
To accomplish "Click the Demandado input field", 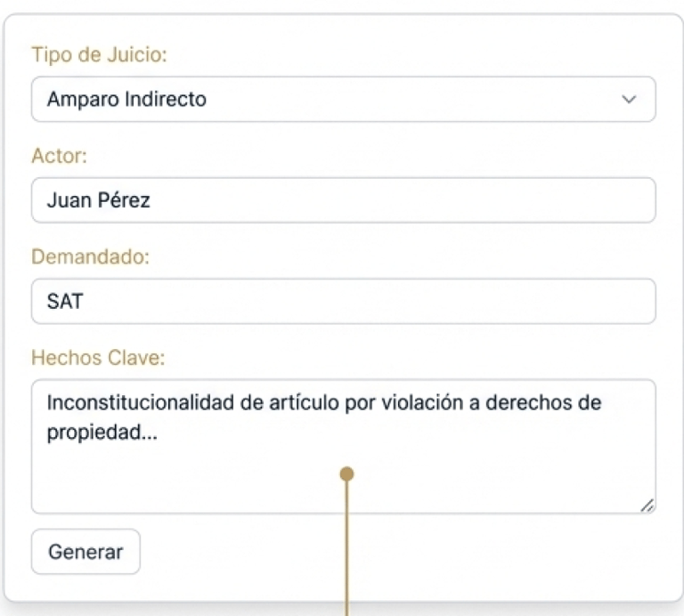I will 343,302.
